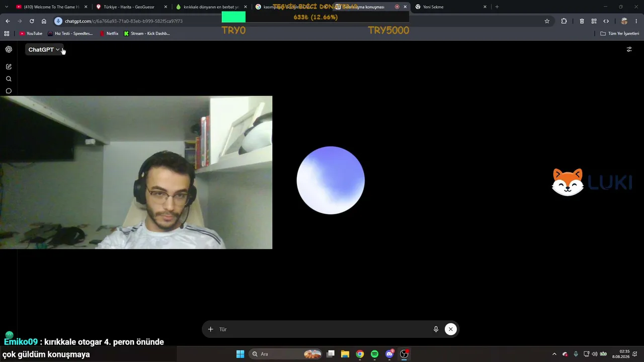
Task: Click the code brackets extension icon
Action: pos(606,21)
